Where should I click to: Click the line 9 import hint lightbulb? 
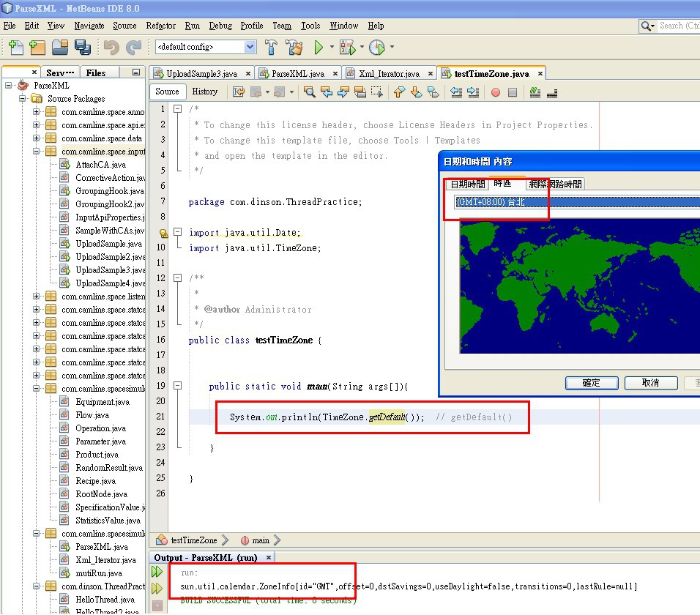click(x=163, y=233)
